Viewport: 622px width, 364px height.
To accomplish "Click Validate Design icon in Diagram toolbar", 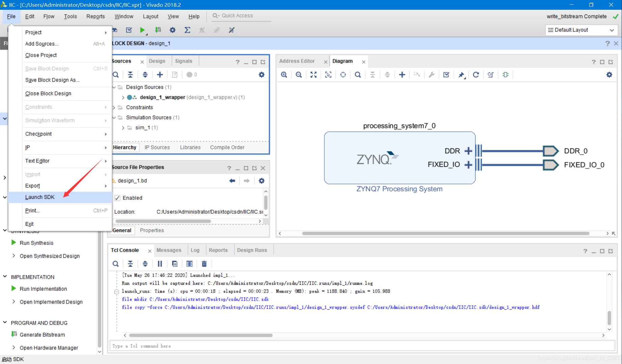I will (446, 75).
